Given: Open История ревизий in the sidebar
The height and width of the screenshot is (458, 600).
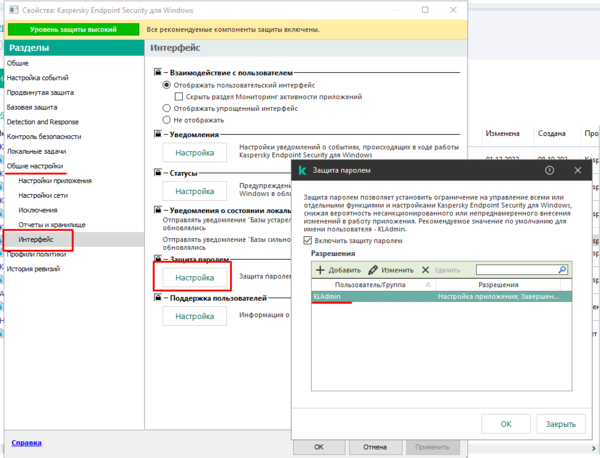Looking at the screenshot, I should 38,269.
